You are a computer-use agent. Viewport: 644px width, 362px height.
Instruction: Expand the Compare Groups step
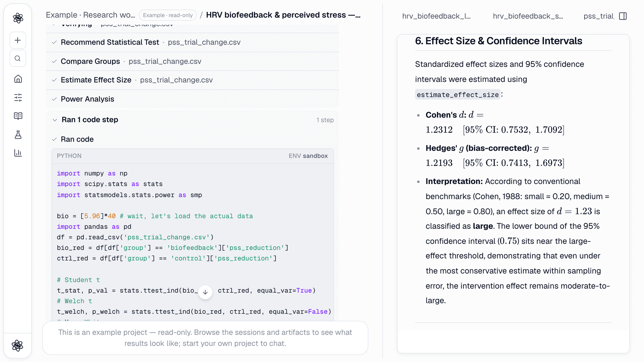pyautogui.click(x=192, y=61)
